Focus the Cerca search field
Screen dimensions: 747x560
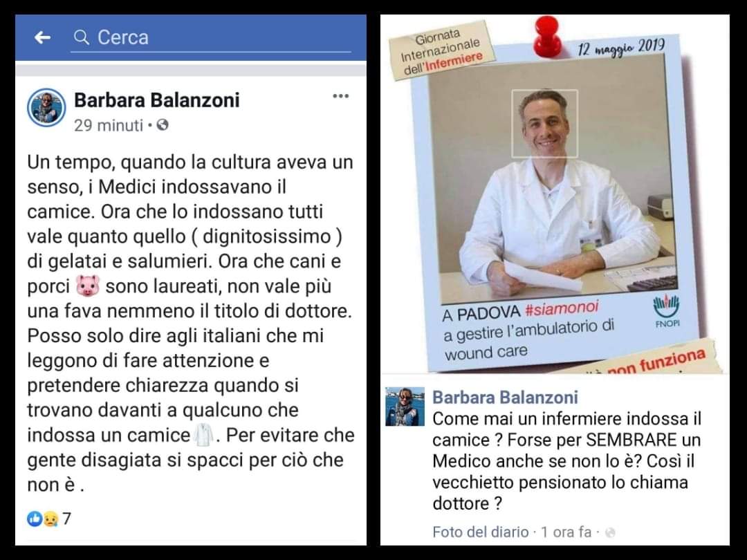[x=211, y=37]
